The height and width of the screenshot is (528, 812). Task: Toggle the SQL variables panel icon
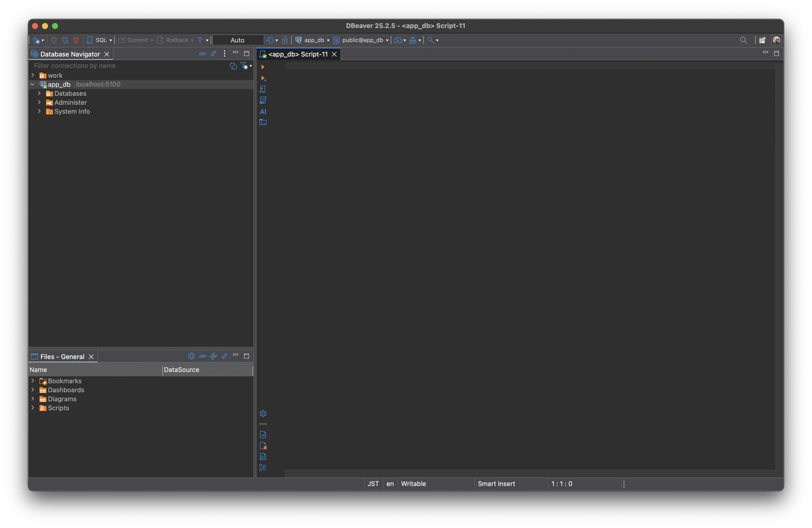pyautogui.click(x=263, y=456)
